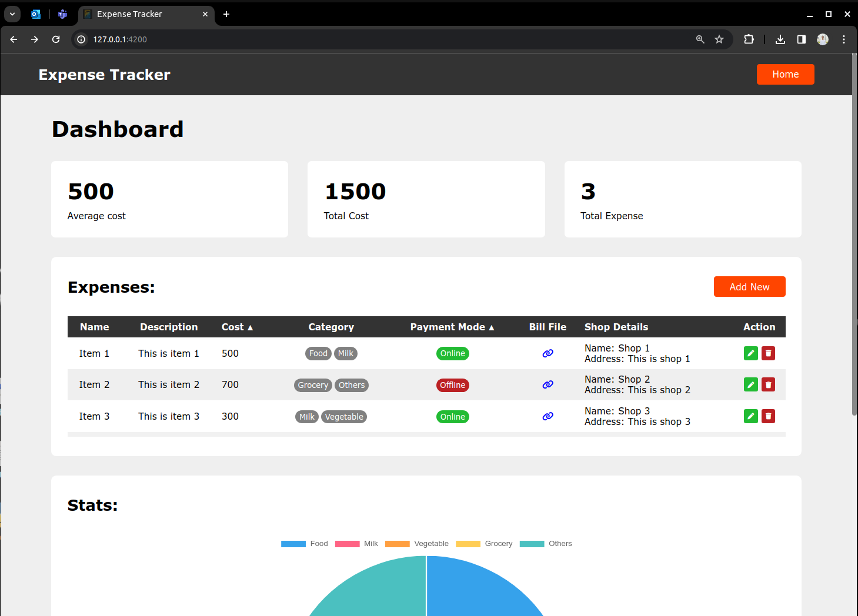Click the Description column header
The width and height of the screenshot is (858, 616).
tap(169, 327)
